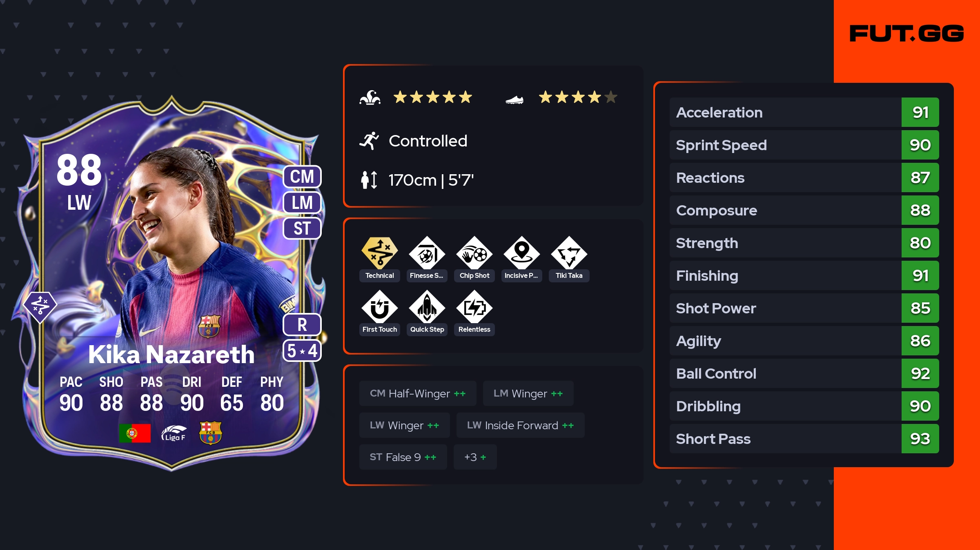Click the Incisive Pass playstyle icon

click(x=521, y=253)
